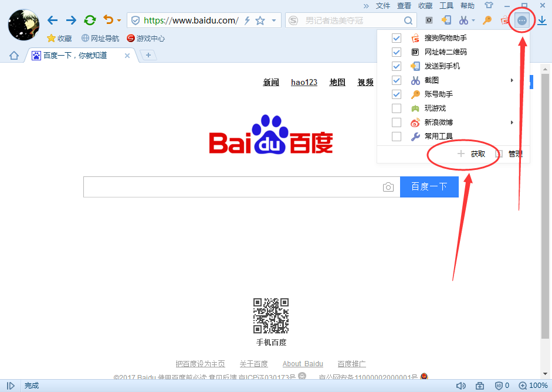The image size is (552, 392).
Task: Click the 百度一下 search button
Action: (429, 186)
